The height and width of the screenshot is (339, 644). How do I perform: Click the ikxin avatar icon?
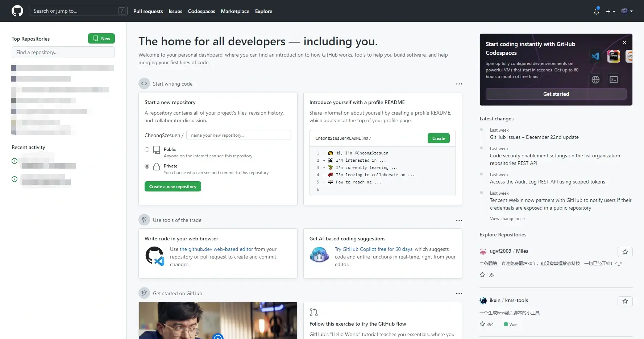point(483,301)
